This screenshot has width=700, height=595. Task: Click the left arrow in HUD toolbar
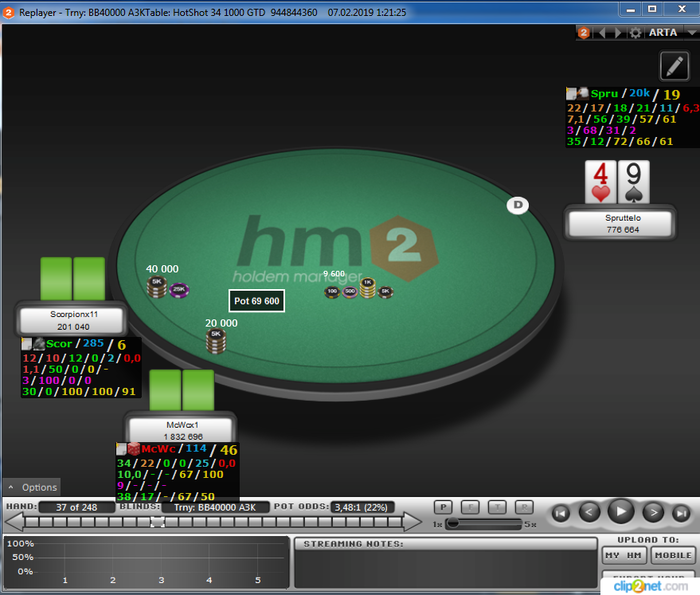pos(602,33)
